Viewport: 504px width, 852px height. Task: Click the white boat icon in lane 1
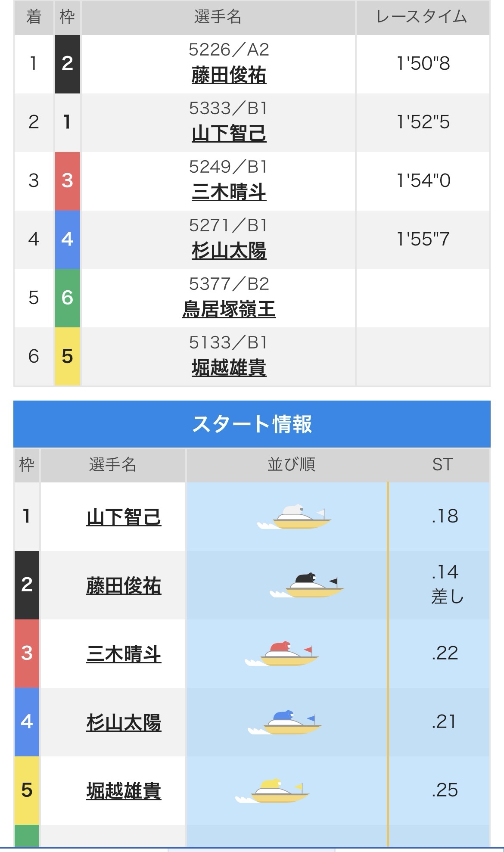pyautogui.click(x=295, y=517)
